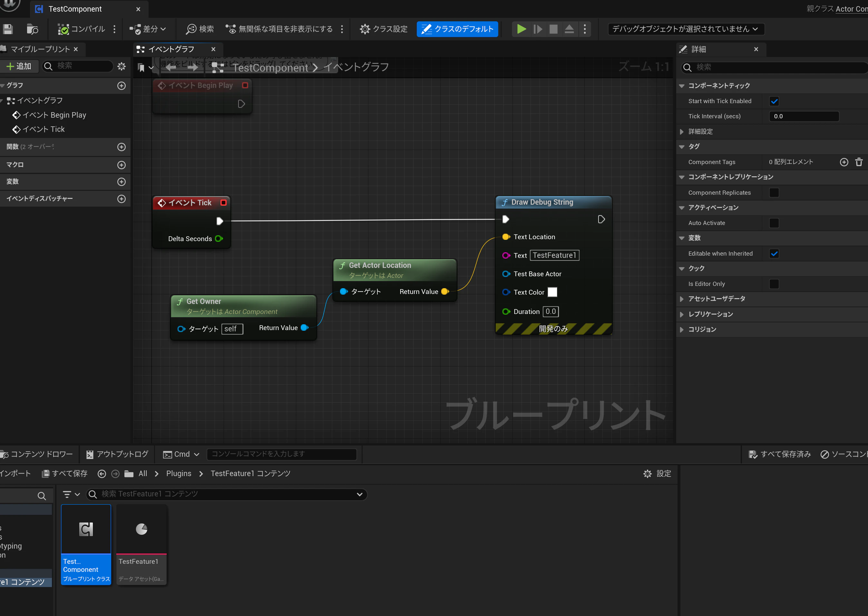Add element to Component Tags array
The image size is (868, 616).
(844, 162)
